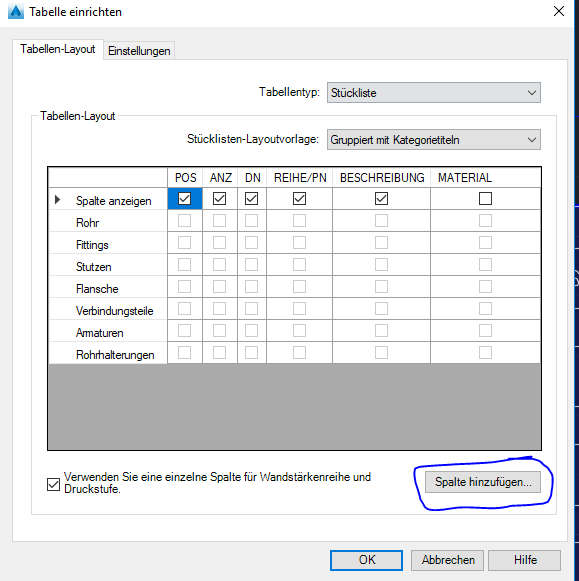Tick the Stutzen row ANZ checkbox
This screenshot has width=579, height=581.
click(x=219, y=265)
